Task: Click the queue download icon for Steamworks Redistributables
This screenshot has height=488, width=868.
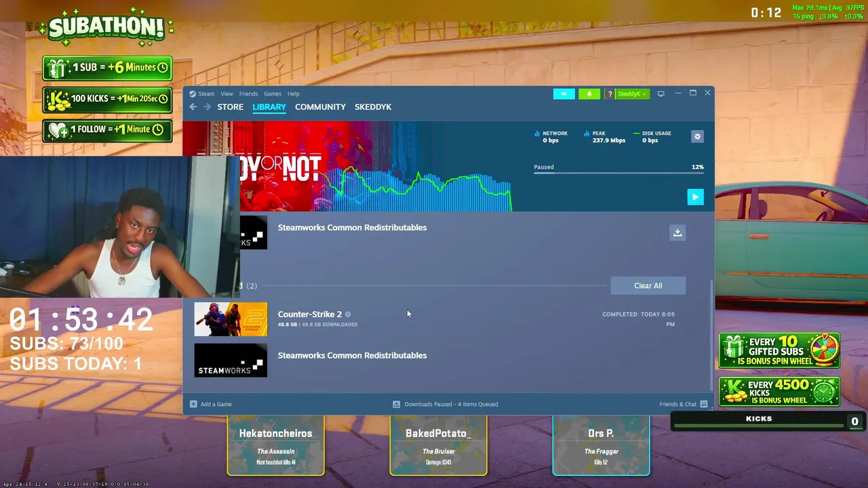Action: [677, 232]
